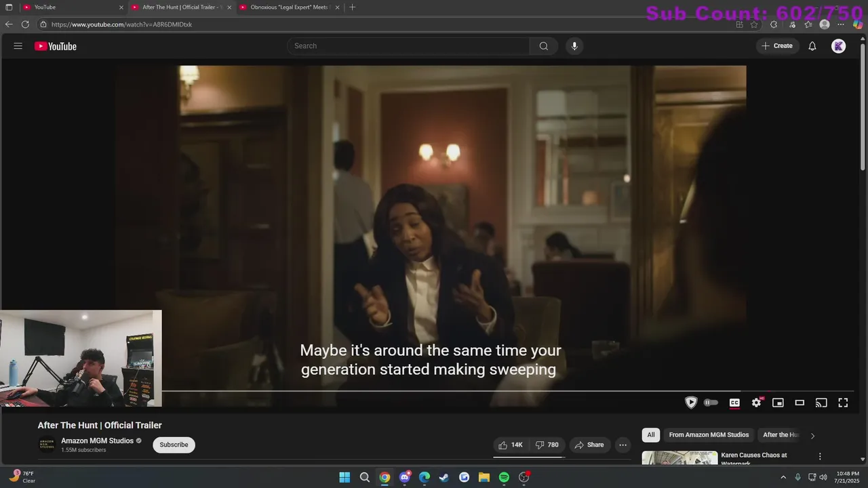Open Discord from taskbar
Viewport: 868px width, 488px height.
(x=405, y=477)
